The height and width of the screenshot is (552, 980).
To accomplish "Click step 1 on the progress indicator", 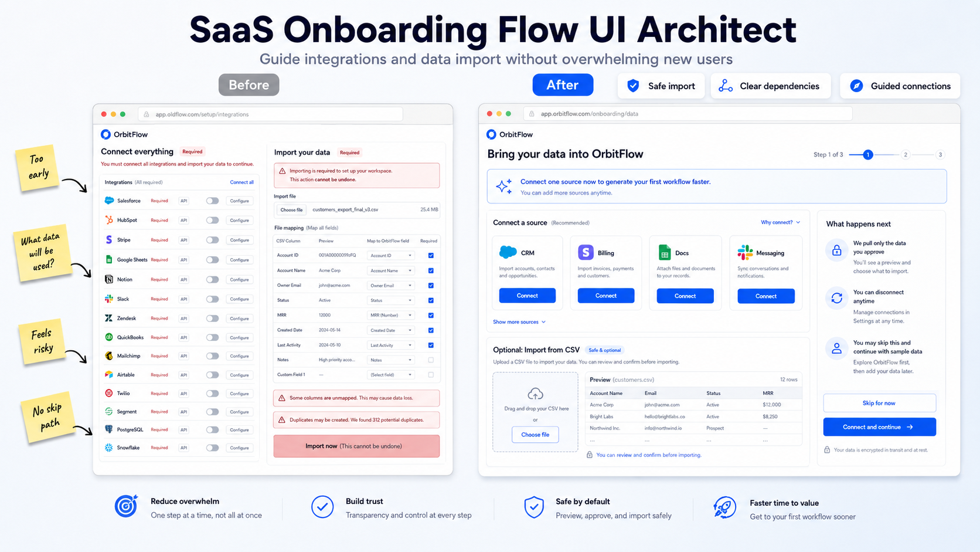I will click(868, 155).
